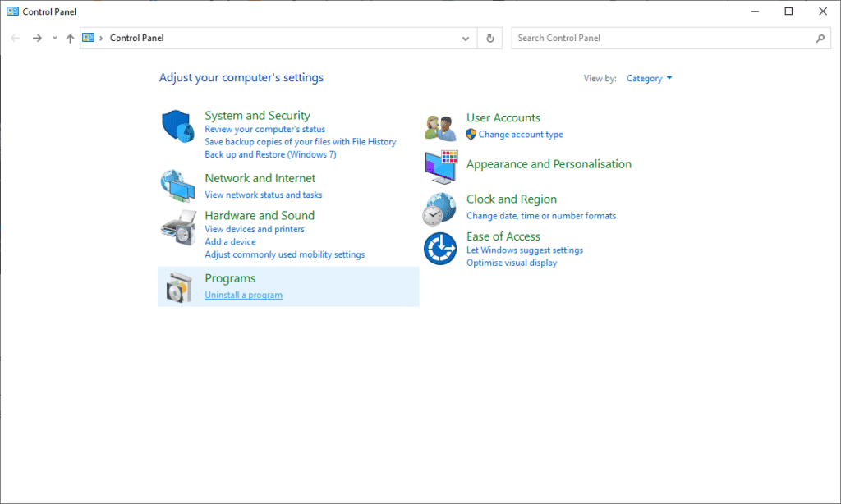Expand the breadcrumb chevron next to Control Panel

point(102,38)
